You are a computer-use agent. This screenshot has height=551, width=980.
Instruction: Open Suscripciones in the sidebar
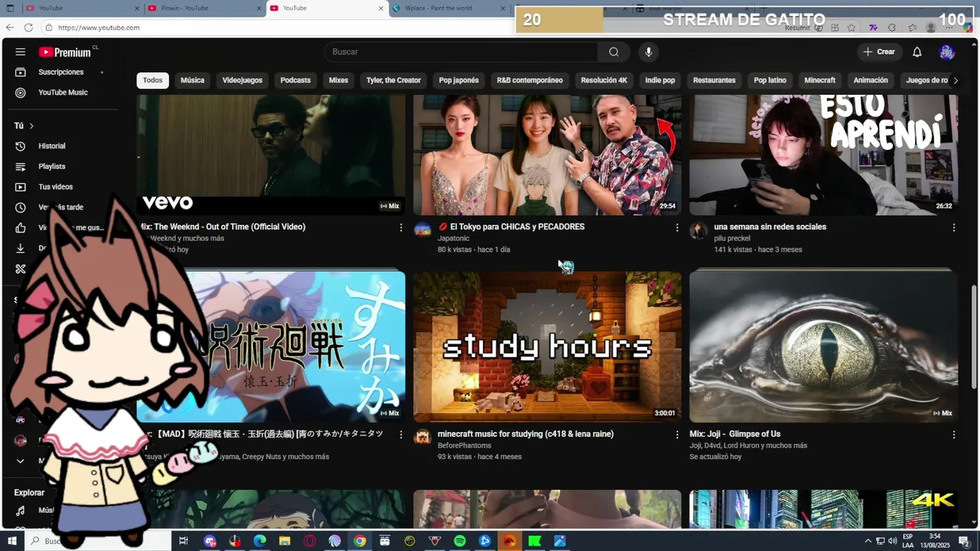60,72
